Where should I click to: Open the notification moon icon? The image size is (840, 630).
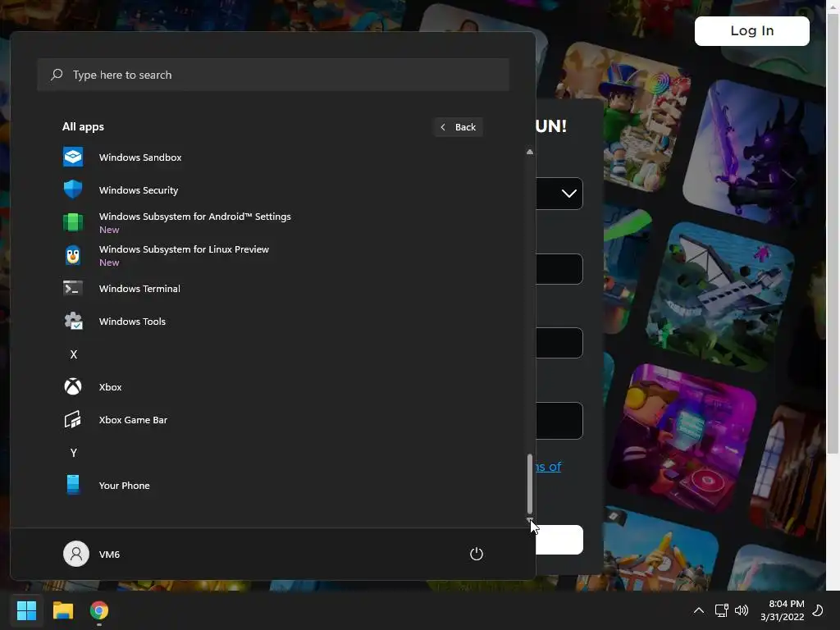(818, 610)
